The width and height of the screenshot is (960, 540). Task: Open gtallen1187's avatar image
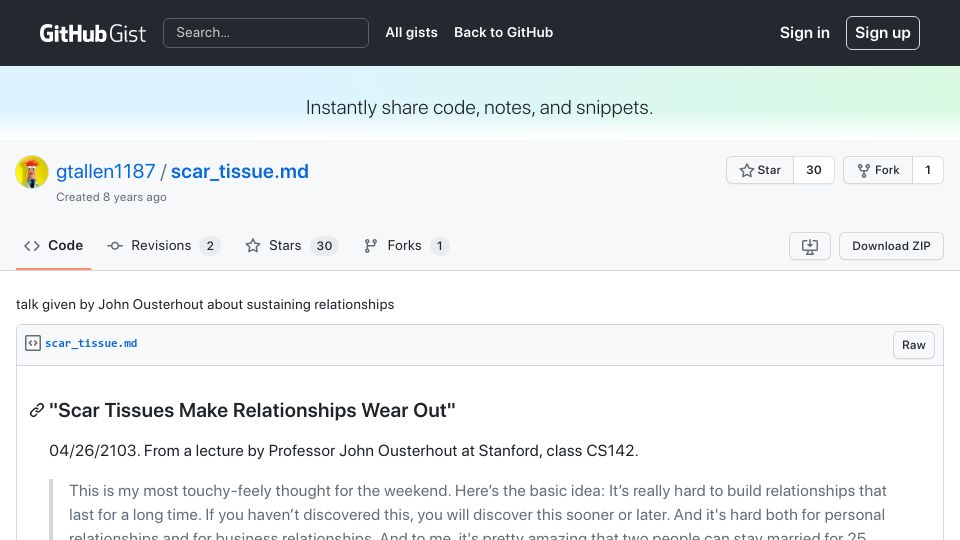pyautogui.click(x=32, y=171)
